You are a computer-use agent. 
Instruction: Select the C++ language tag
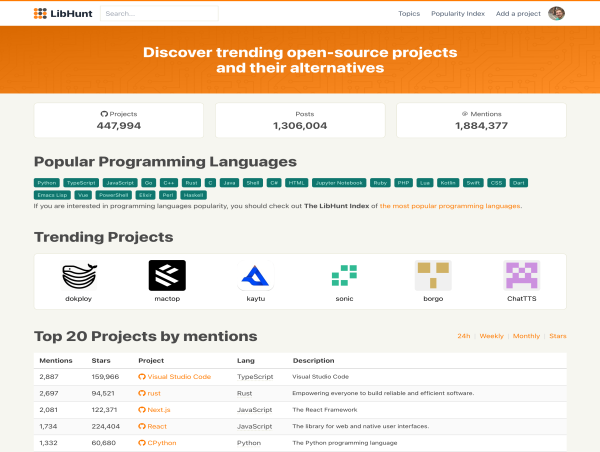pos(169,183)
